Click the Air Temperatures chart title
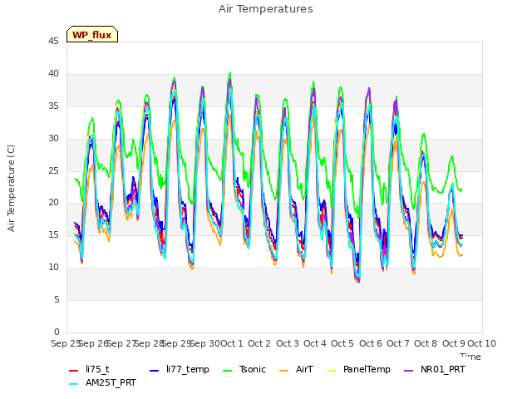532x399 pixels. tap(266, 9)
